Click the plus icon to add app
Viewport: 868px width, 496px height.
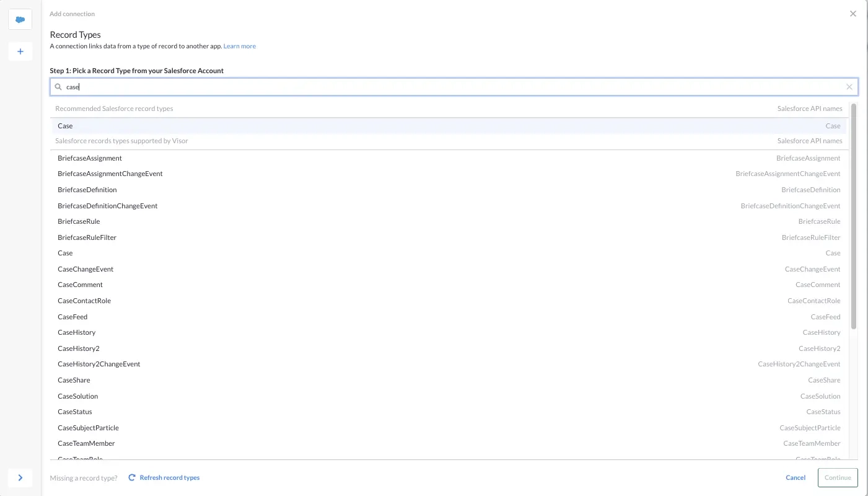(x=20, y=51)
